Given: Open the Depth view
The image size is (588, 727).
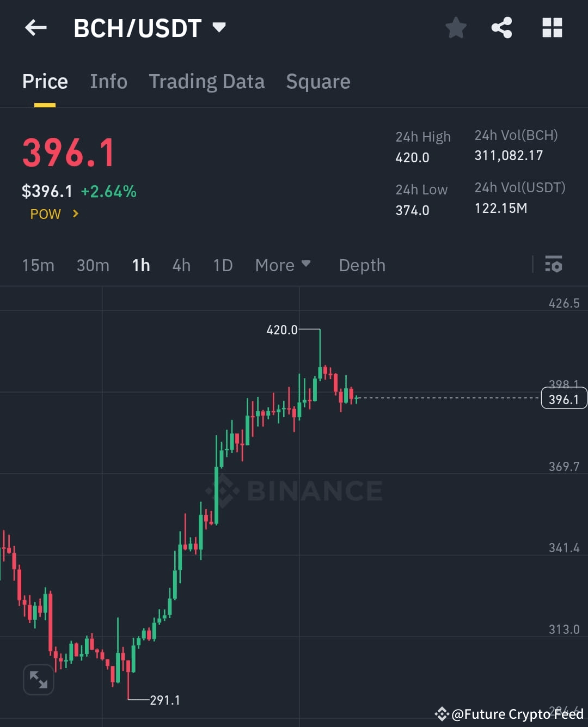Looking at the screenshot, I should tap(362, 265).
